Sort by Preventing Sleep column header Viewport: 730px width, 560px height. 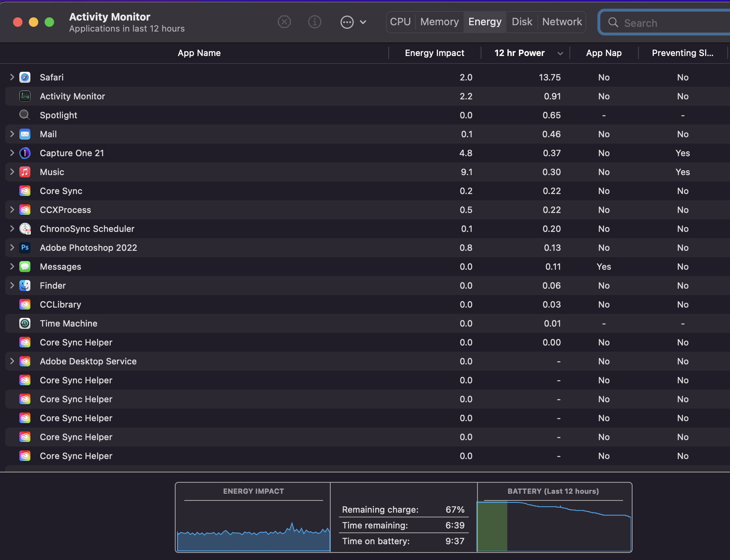tap(683, 53)
